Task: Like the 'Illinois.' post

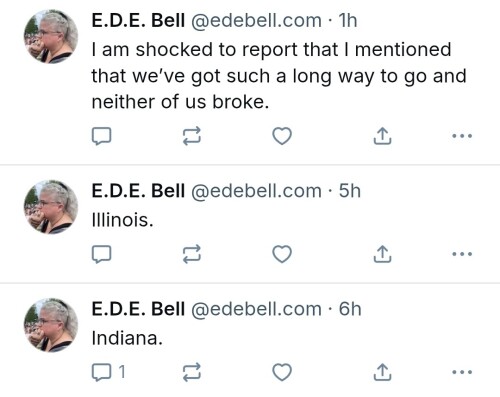Action: [282, 254]
